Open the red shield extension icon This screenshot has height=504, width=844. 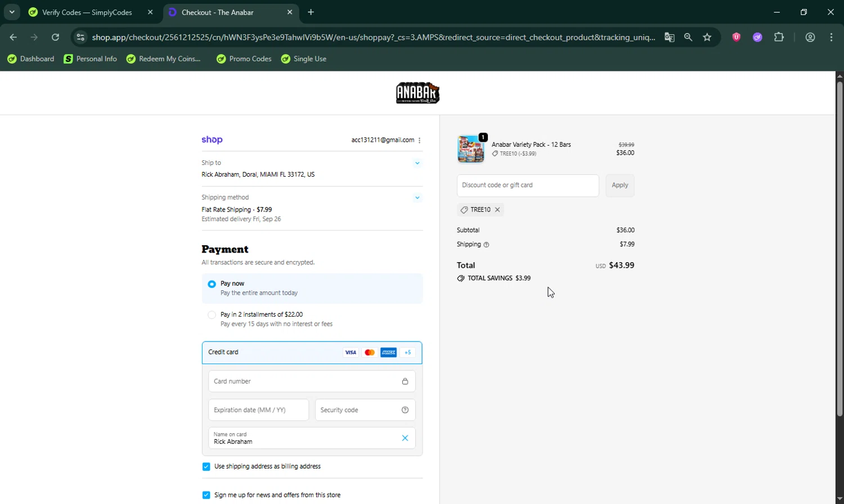coord(736,37)
